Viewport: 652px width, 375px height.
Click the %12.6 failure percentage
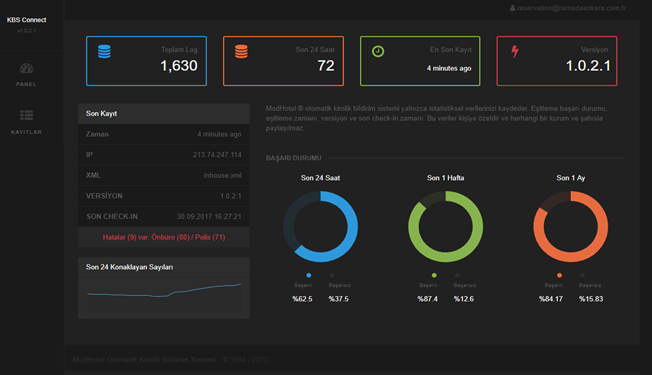click(x=464, y=299)
